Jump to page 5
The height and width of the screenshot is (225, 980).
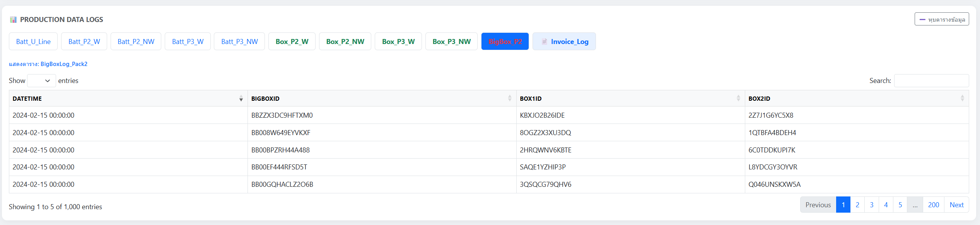tap(900, 205)
